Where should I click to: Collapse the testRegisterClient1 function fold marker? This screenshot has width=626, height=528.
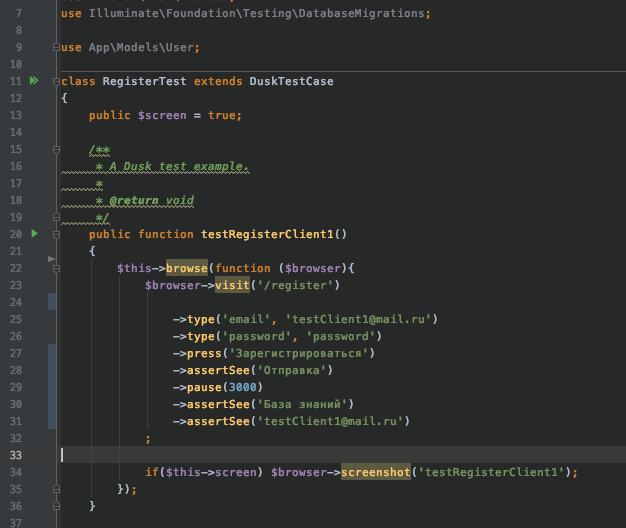tap(56, 235)
